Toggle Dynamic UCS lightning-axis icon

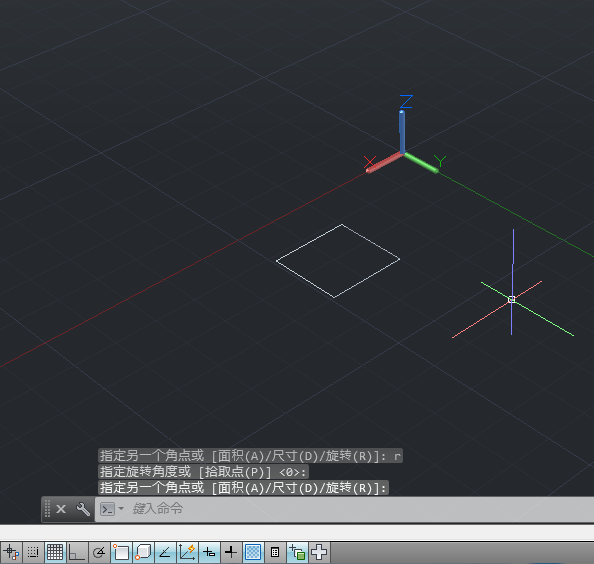click(187, 552)
